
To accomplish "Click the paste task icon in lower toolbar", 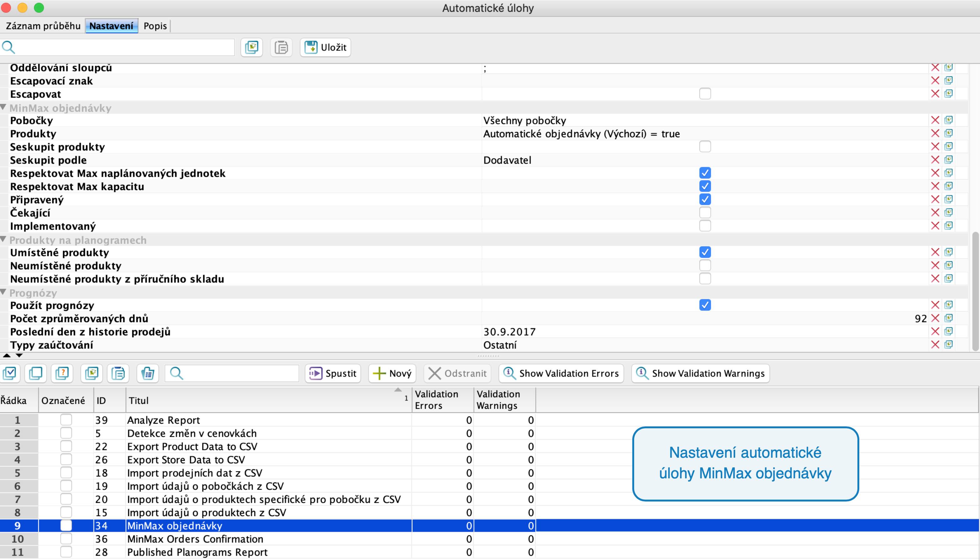I will 118,373.
